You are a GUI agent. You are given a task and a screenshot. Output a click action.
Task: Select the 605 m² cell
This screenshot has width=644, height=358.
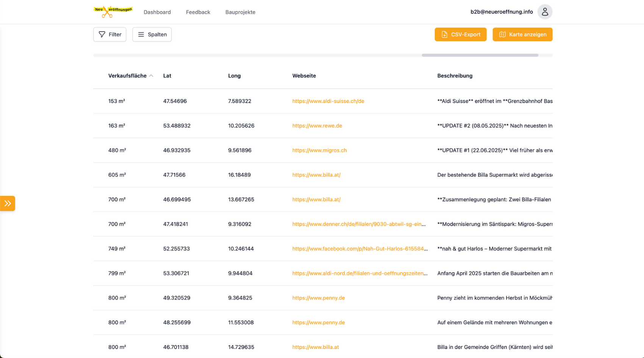tap(117, 175)
